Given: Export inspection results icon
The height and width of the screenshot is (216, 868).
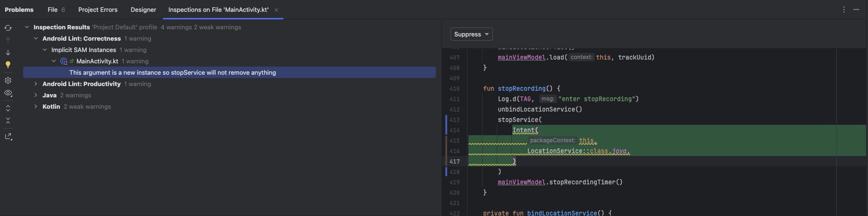Looking at the screenshot, I should click(8, 137).
